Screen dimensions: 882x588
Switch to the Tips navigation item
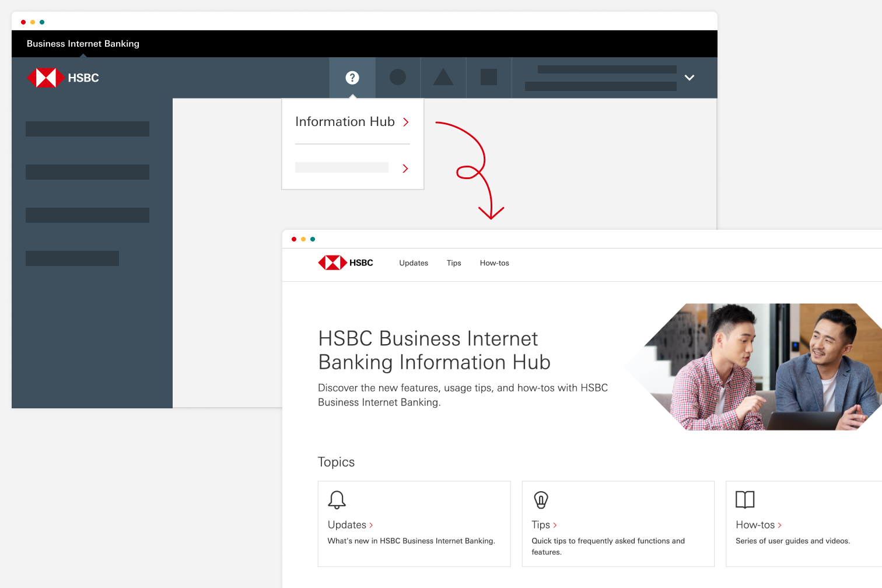click(x=454, y=262)
